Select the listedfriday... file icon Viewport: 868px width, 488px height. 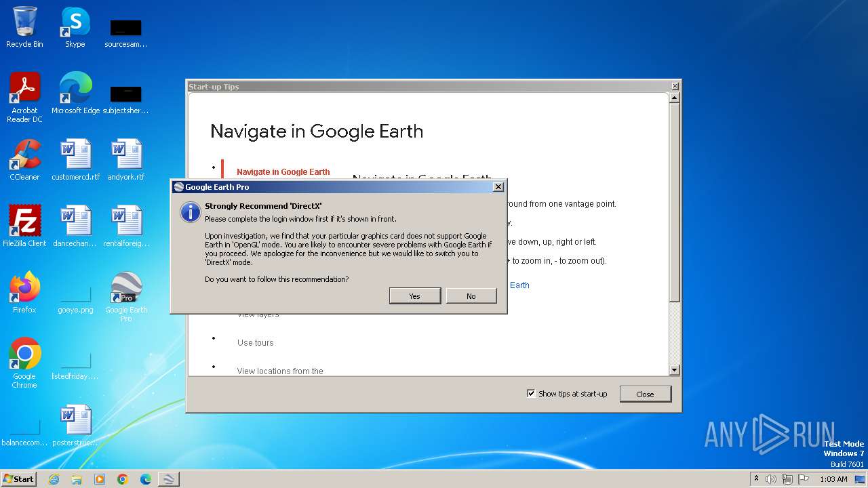point(75,365)
